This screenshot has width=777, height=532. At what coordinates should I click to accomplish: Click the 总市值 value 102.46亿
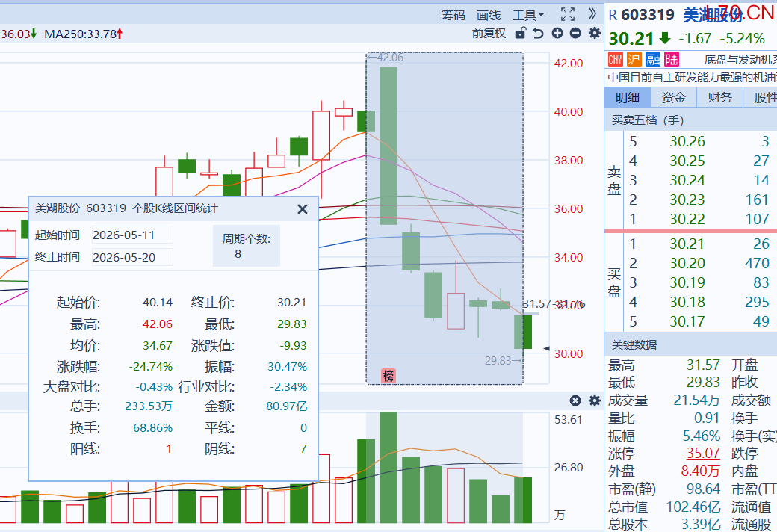click(693, 507)
